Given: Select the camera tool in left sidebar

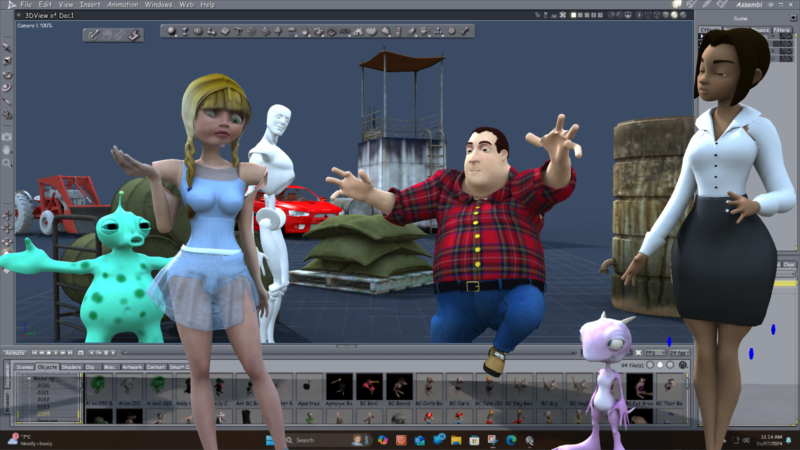Looking at the screenshot, I should point(7,137).
